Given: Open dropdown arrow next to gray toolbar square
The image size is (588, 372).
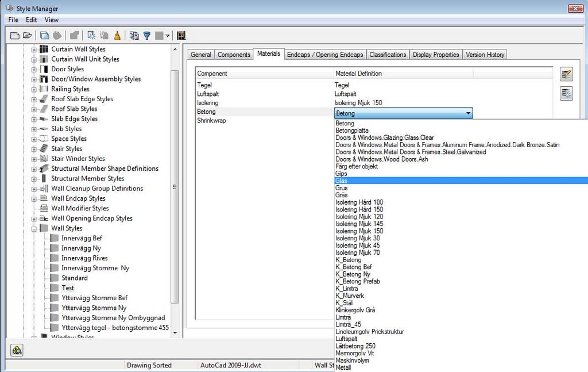Looking at the screenshot, I should coord(168,36).
